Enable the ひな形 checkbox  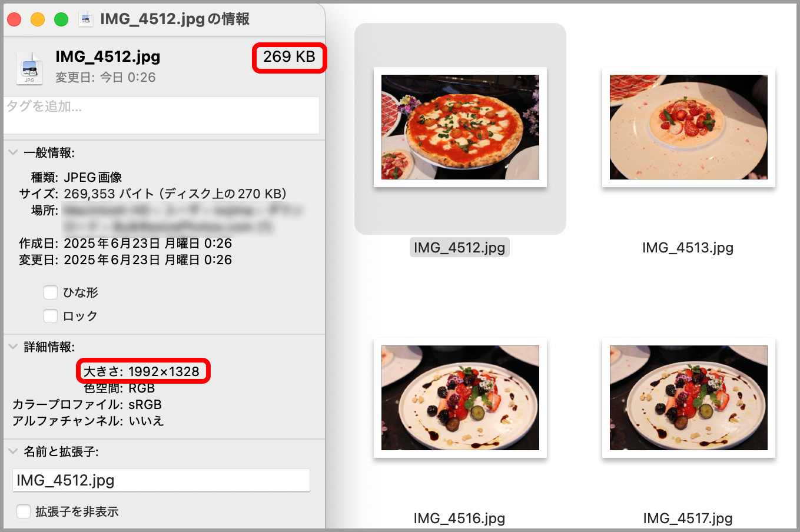(x=51, y=292)
